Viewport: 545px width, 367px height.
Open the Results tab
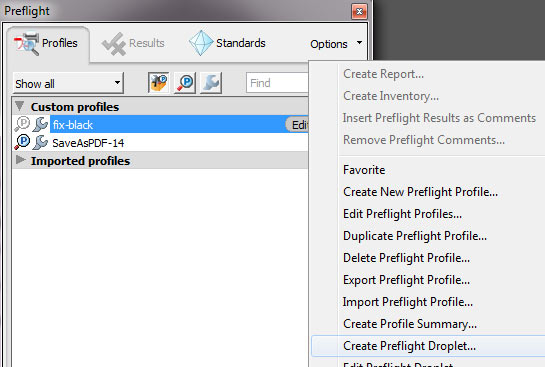133,43
